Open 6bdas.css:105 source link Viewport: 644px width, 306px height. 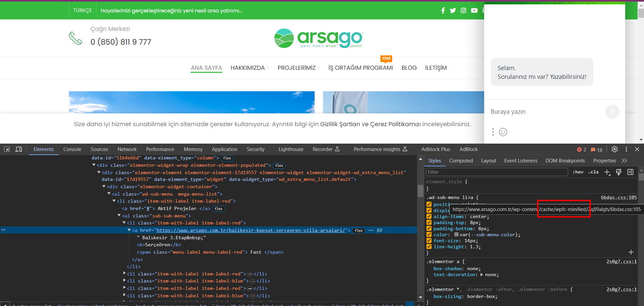(x=619, y=197)
